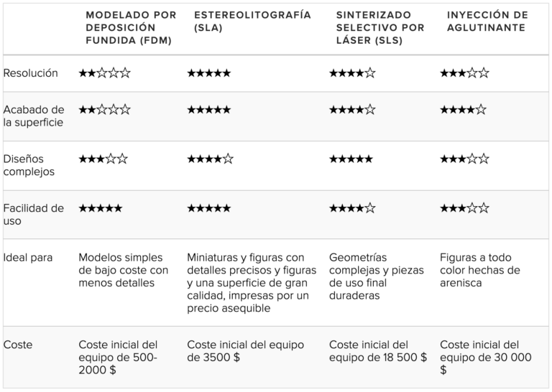Click FDM Facilidad de uso stars
The height and width of the screenshot is (392, 552).
click(101, 208)
